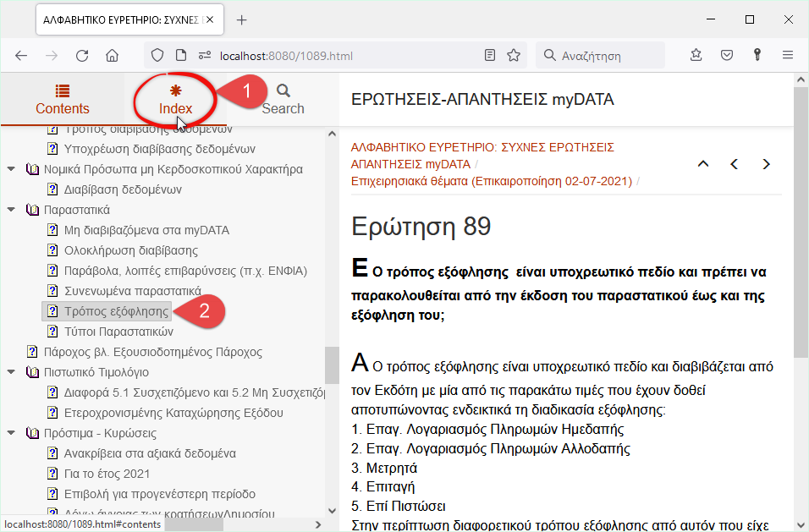Go to the previous topic chevron
Screen dimensions: 809x532
point(735,164)
